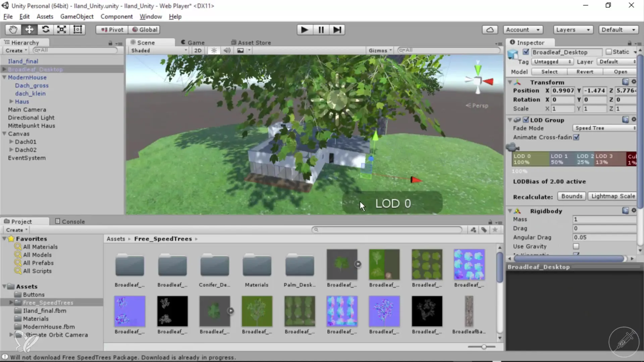This screenshot has width=644, height=362.
Task: Expand Dach01 under Canvas
Action: point(11,141)
